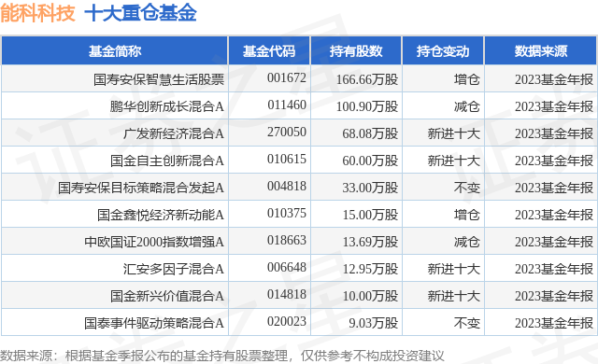Select fund name 国金鑫悦经济新动能A
Image resolution: width=598 pixels, height=364 pixels.
click(160, 215)
